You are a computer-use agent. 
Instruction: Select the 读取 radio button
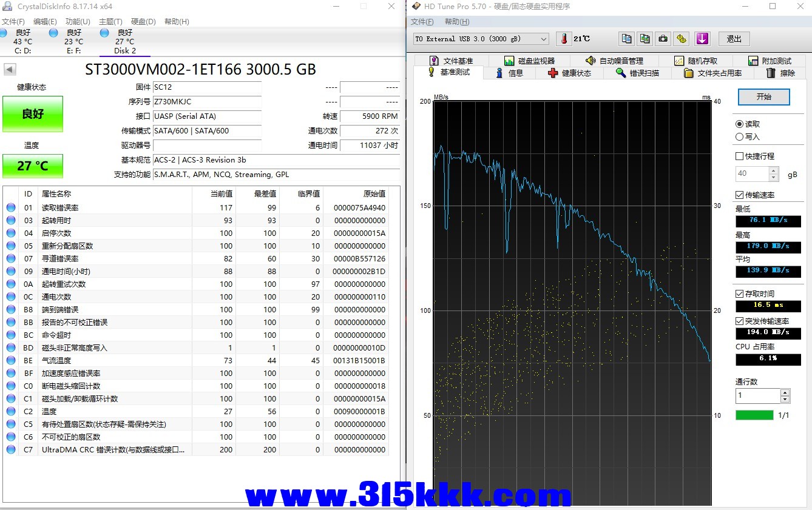pos(739,124)
